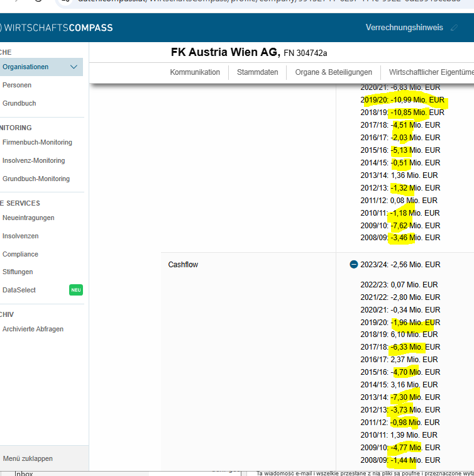Open Archivierte Abfragen
Viewport: 474px width, 476px height.
coord(33,329)
